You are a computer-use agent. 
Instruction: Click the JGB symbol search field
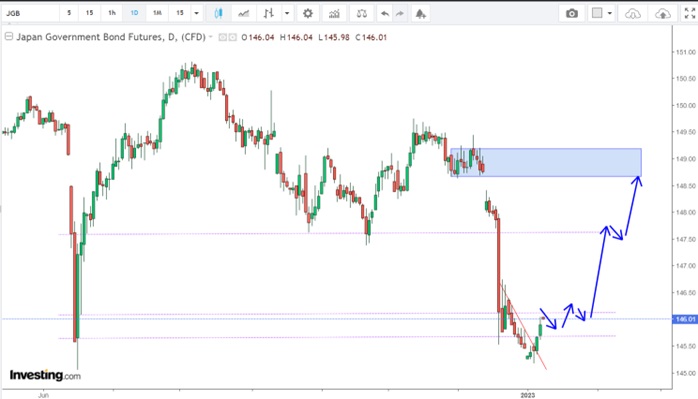point(30,13)
